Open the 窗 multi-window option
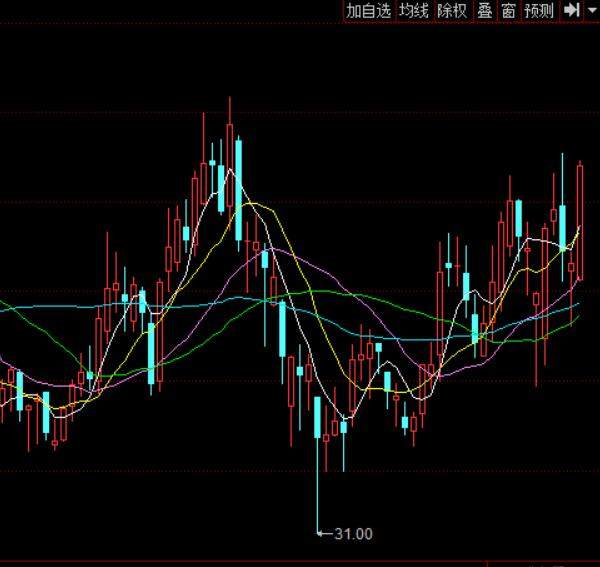The image size is (600, 567). click(x=509, y=11)
